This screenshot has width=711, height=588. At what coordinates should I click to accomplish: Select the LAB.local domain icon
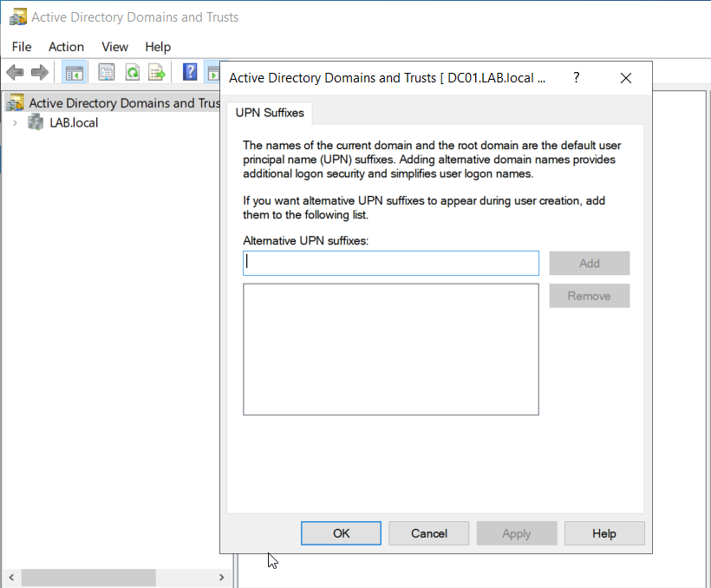coord(36,122)
